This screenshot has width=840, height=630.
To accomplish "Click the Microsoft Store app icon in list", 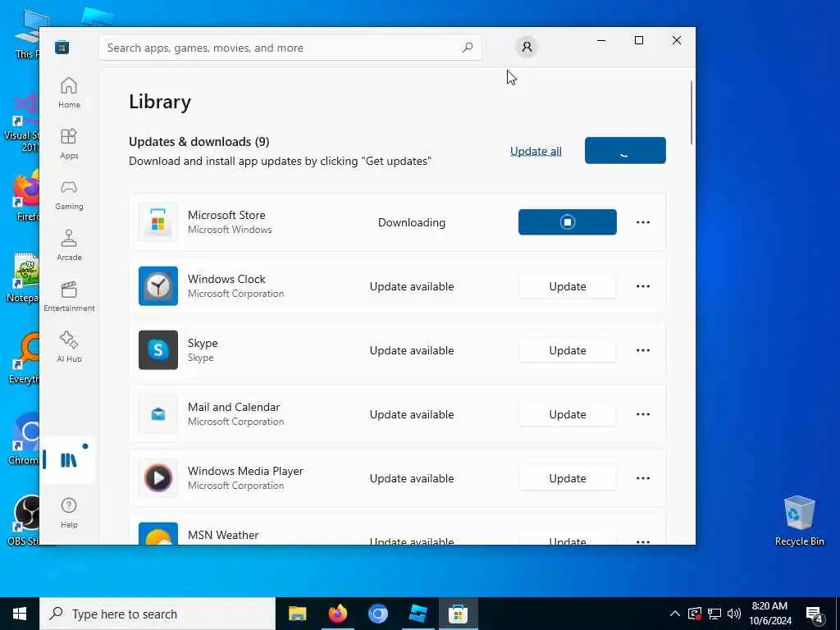I will tap(158, 221).
